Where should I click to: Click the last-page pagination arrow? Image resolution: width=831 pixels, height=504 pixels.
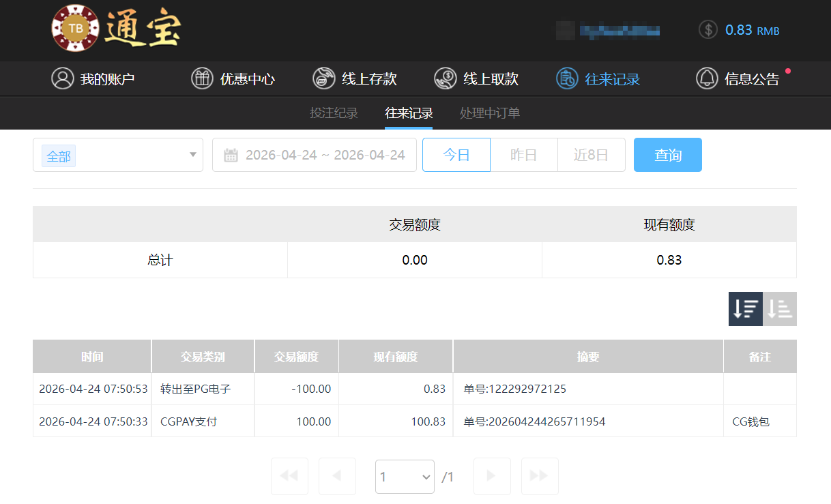tap(539, 476)
